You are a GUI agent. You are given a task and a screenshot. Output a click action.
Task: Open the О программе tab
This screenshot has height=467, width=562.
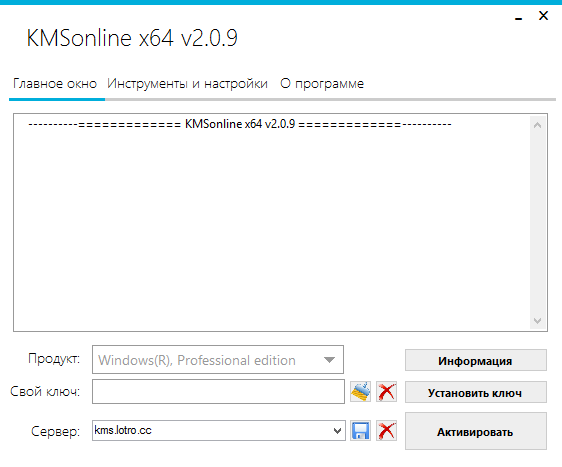(x=322, y=84)
